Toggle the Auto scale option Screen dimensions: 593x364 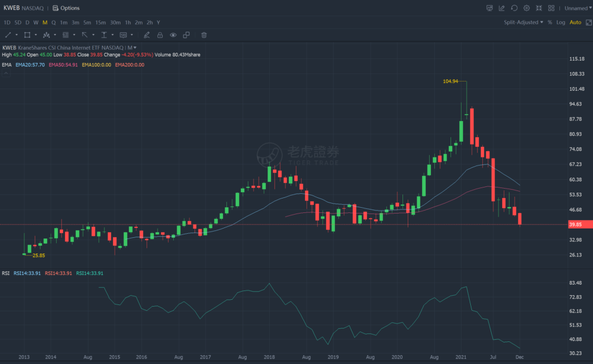click(x=575, y=23)
